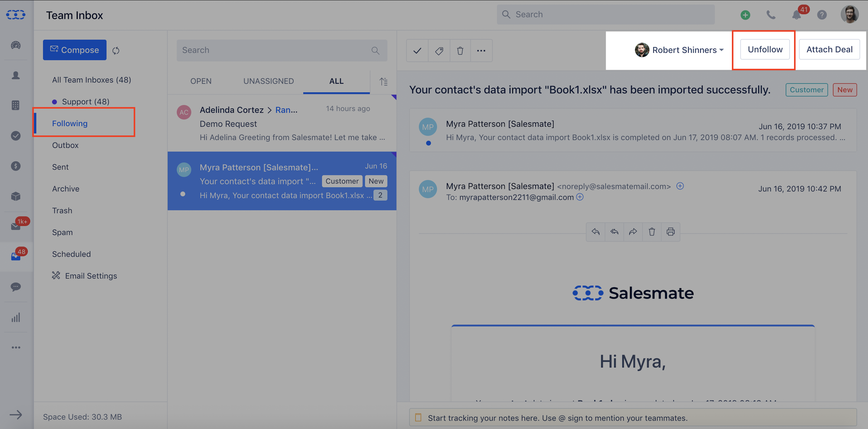Viewport: 868px width, 429px height.
Task: Click the sort icon beside ALL tab
Action: tap(384, 81)
